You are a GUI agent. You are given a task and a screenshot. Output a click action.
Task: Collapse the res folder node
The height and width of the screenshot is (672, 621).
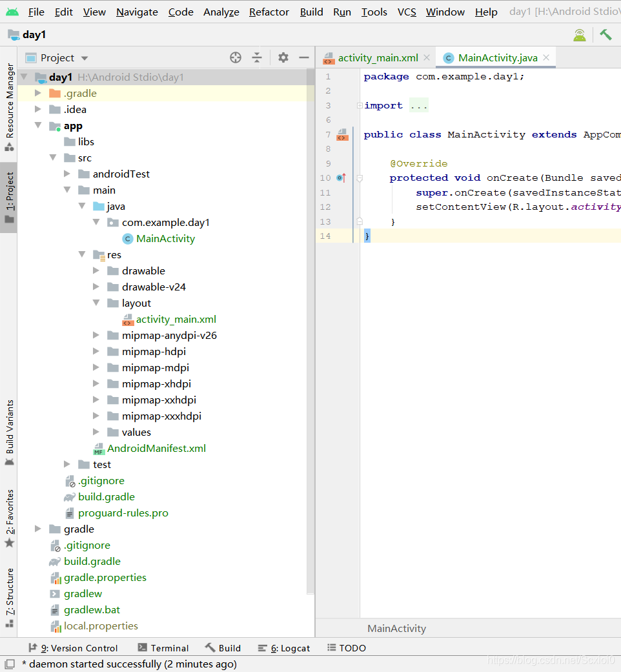click(82, 254)
